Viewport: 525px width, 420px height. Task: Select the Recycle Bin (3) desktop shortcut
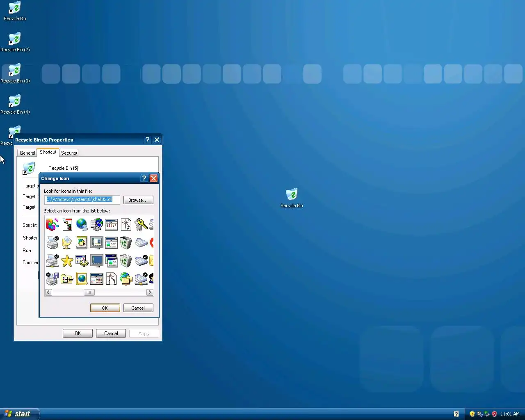point(15,73)
